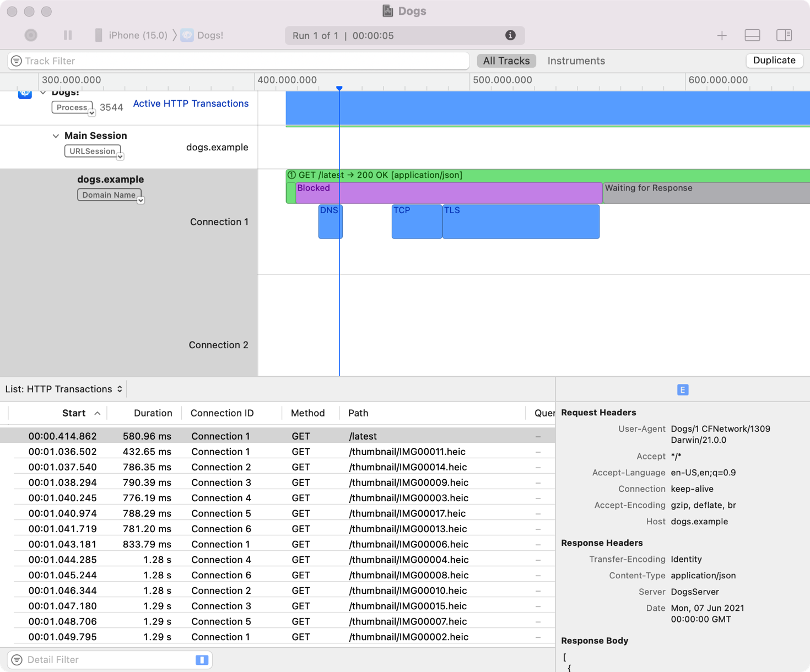Collapse the Main Session disclosure
This screenshot has width=810, height=672.
point(56,136)
